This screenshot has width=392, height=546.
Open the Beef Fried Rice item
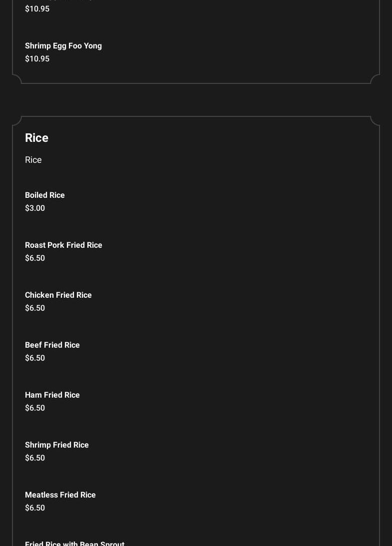52,345
